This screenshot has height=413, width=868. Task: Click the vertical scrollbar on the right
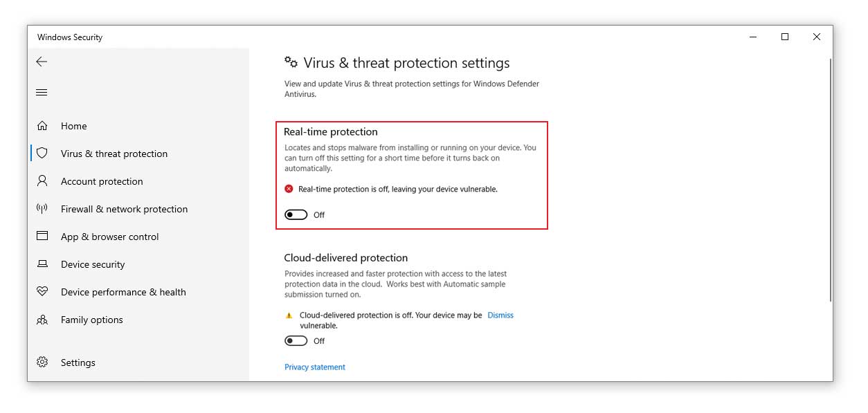831,180
